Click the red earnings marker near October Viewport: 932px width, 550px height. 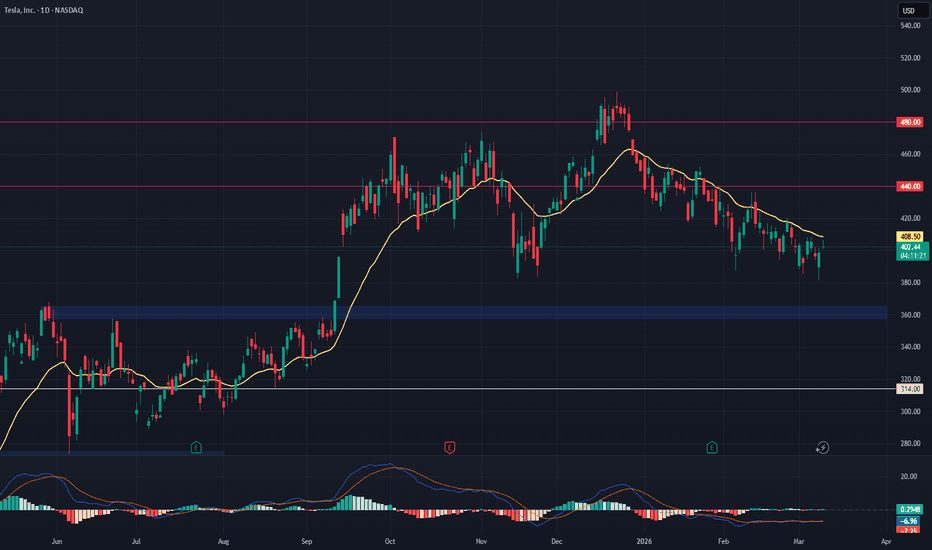[x=450, y=447]
